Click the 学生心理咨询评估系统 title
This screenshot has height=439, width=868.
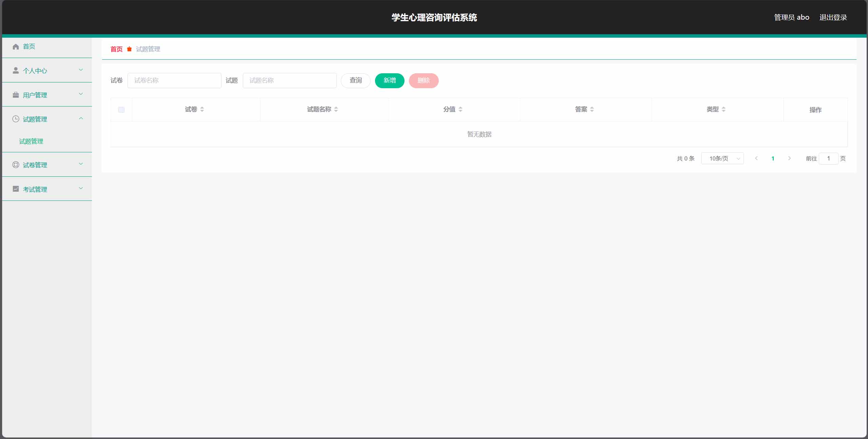click(434, 17)
